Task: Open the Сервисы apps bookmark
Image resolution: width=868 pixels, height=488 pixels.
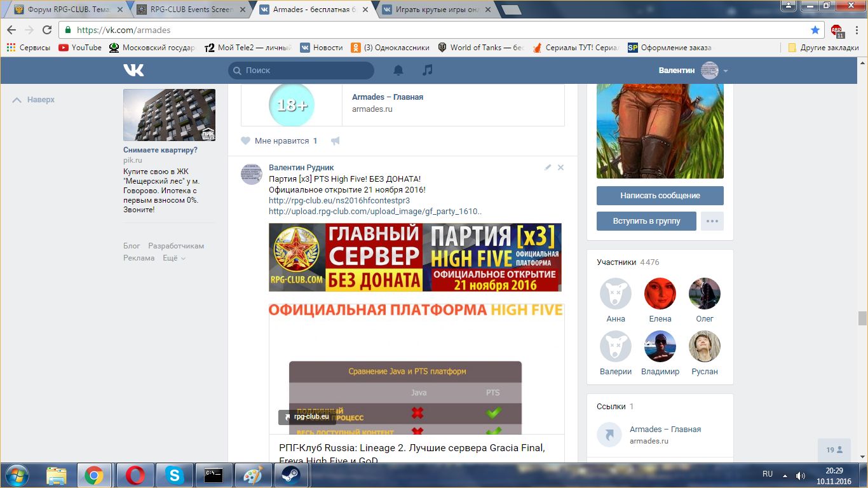Action: click(28, 48)
